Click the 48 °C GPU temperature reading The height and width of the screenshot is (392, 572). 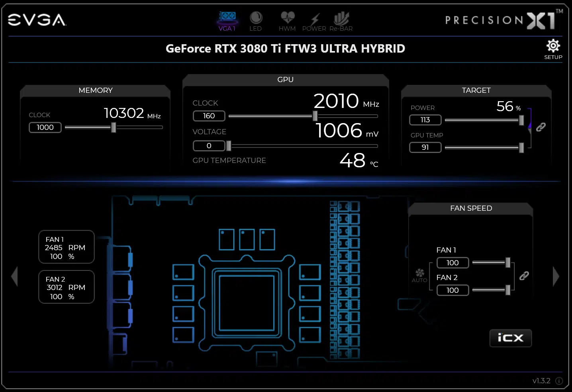point(359,161)
